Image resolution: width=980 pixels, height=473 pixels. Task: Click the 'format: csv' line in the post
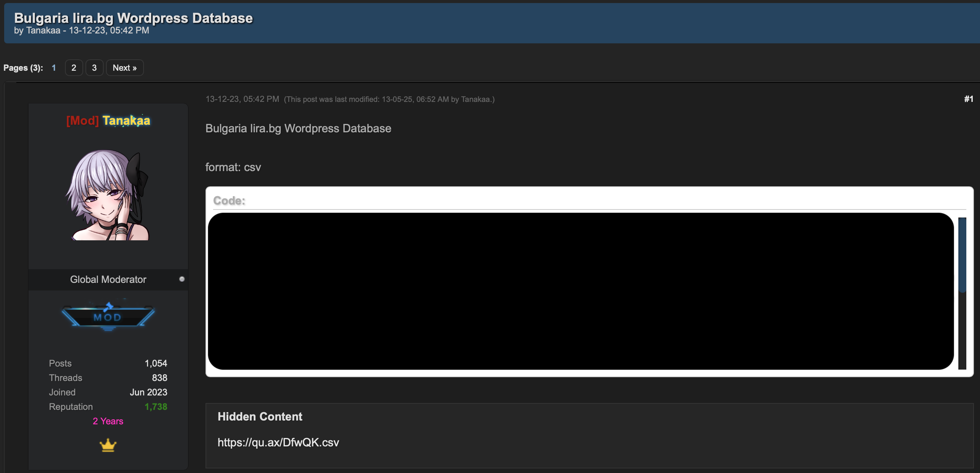point(233,167)
